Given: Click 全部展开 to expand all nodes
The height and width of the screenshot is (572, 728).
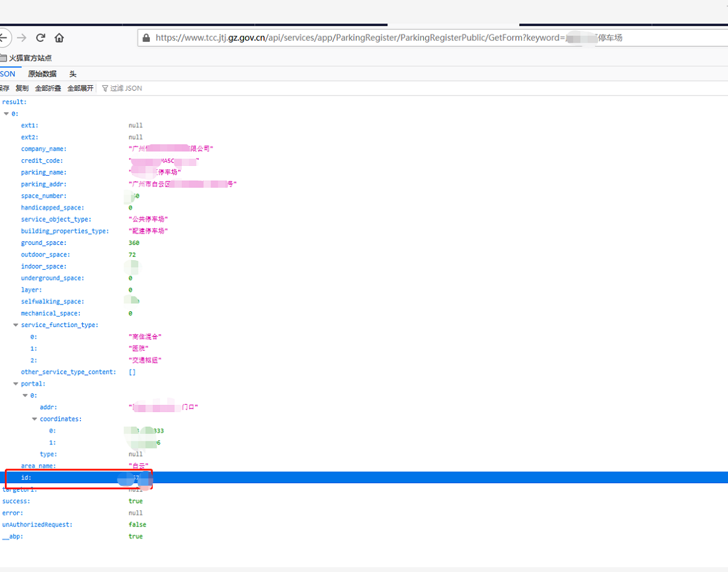Looking at the screenshot, I should click(x=80, y=88).
